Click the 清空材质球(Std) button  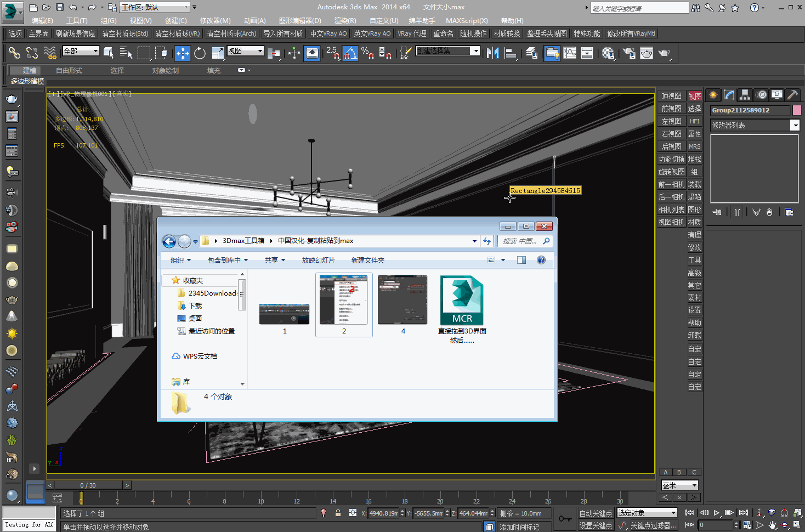pyautogui.click(x=125, y=33)
